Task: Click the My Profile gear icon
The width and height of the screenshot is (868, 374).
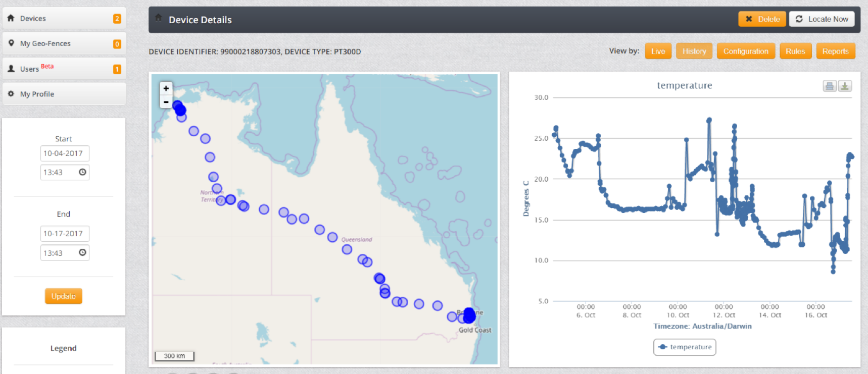Action: click(11, 93)
